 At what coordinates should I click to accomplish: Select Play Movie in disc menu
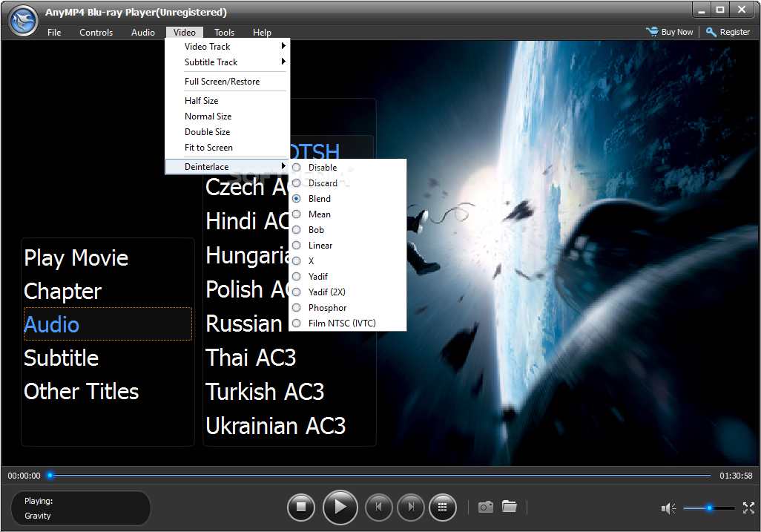tap(76, 257)
